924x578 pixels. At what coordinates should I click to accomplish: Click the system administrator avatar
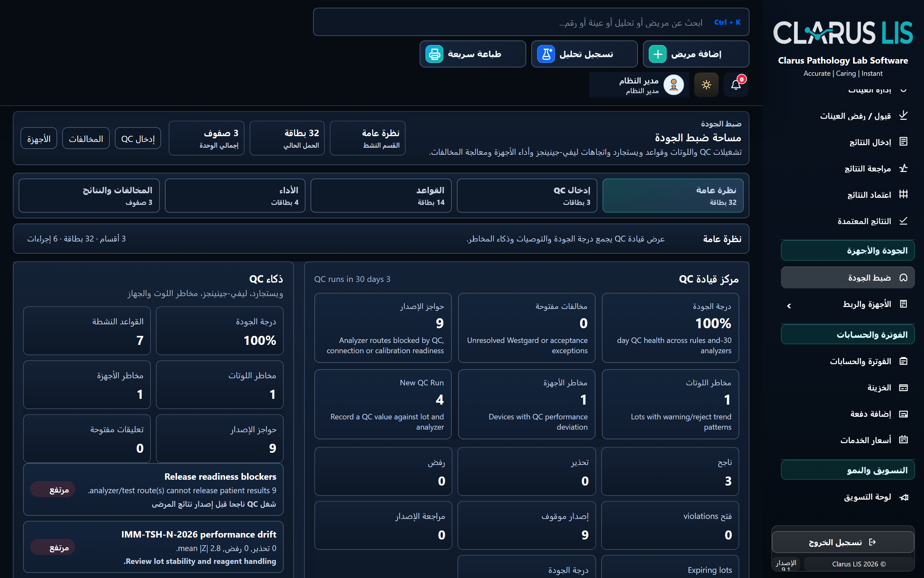[673, 85]
